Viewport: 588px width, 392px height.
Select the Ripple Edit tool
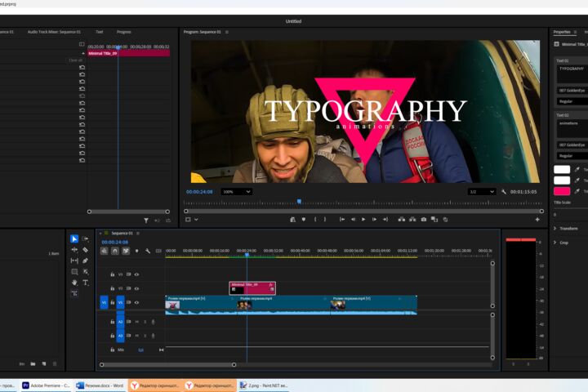[x=74, y=249]
